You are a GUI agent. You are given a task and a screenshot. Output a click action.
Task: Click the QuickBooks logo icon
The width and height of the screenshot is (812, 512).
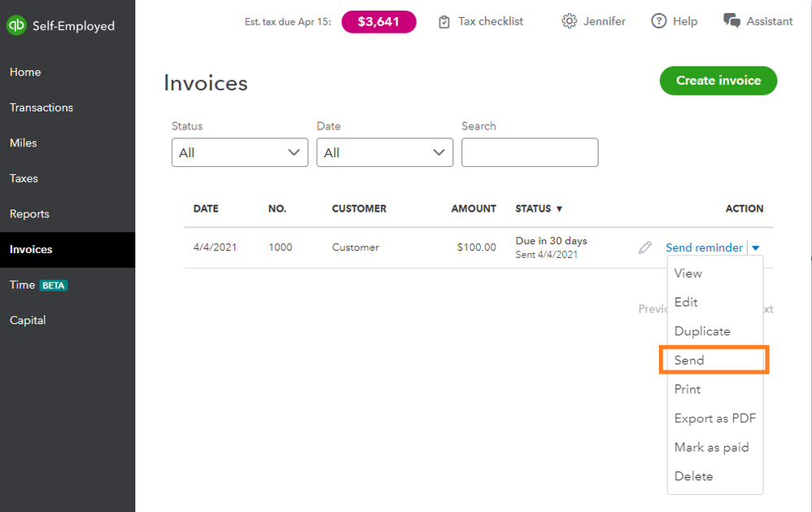(x=16, y=25)
